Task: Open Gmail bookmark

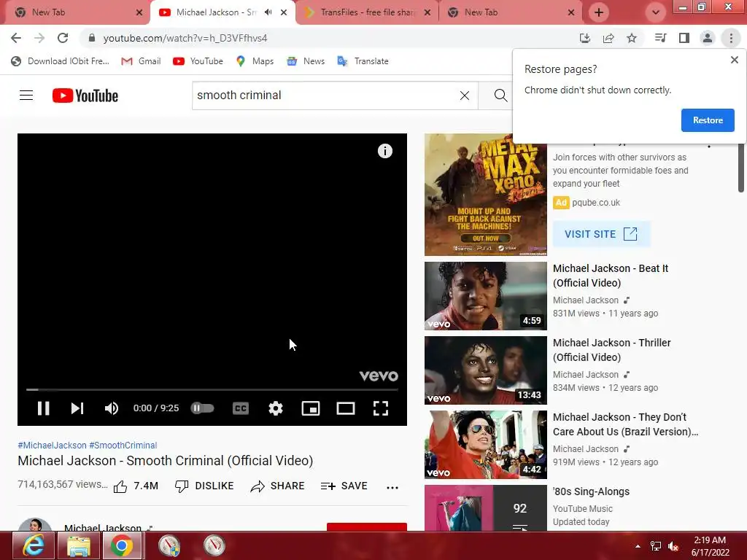Action: [x=141, y=61]
